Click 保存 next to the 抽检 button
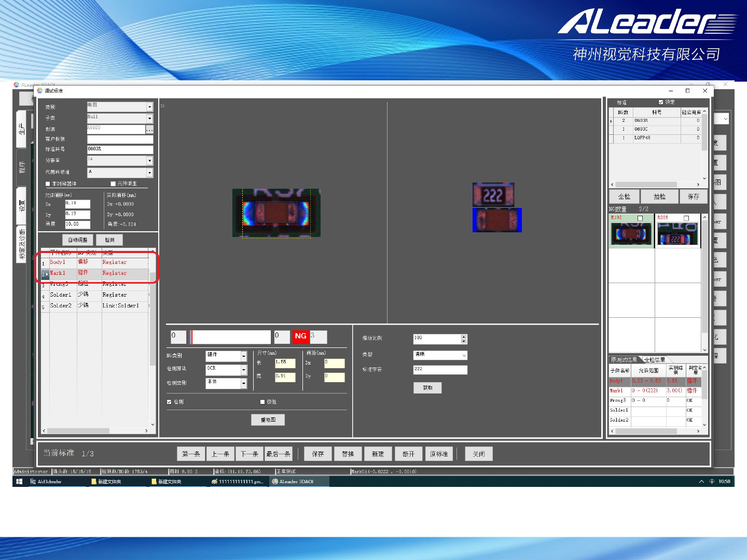The height and width of the screenshot is (560, 747). click(694, 197)
